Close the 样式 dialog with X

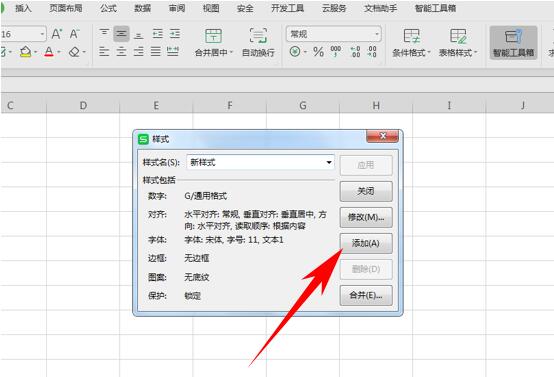pyautogui.click(x=383, y=136)
